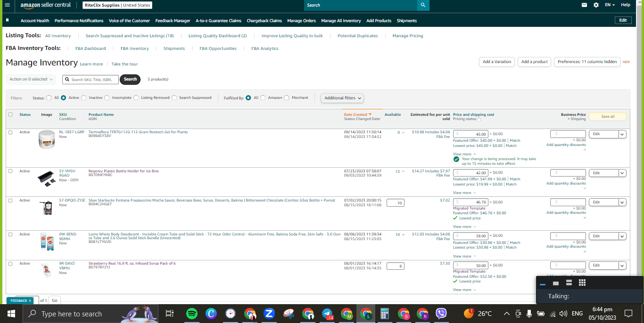Viewport: 644px width, 323px height.
Task: Toggle the select-all checkbox in table header
Action: pos(11,114)
